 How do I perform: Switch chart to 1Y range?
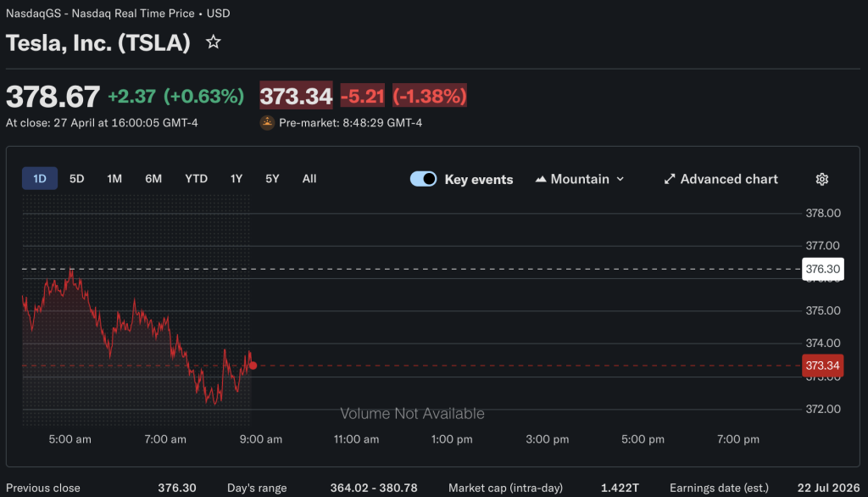point(236,179)
